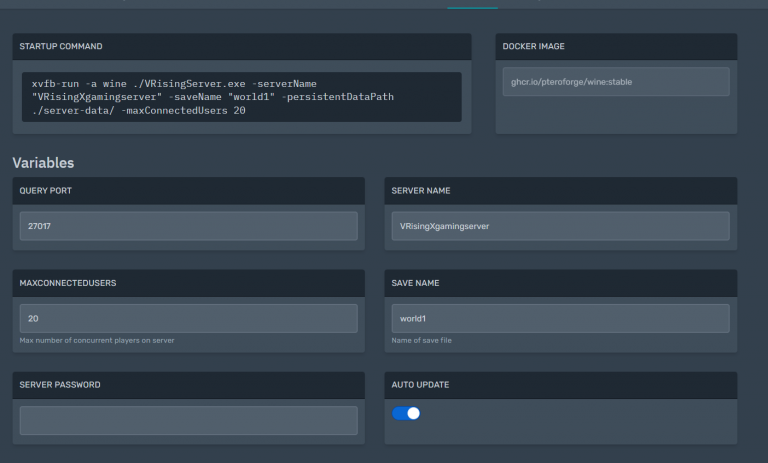Focus the Server Name text field

click(x=560, y=226)
